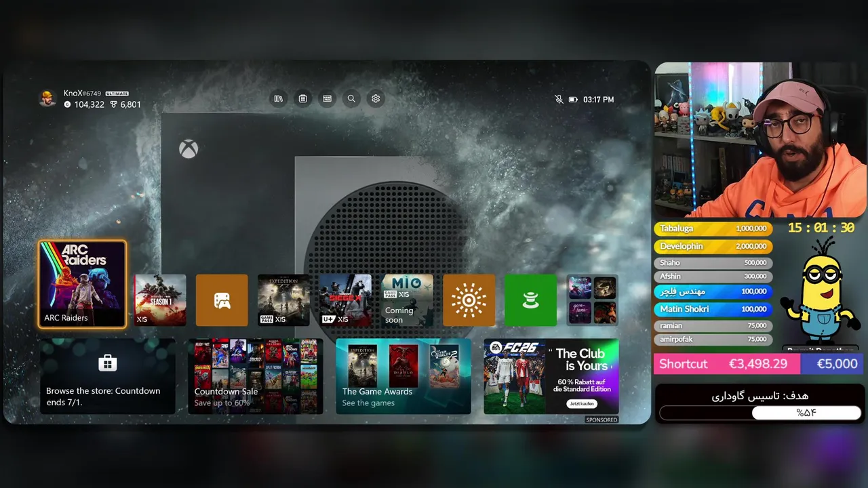Click the ramian 75,000 donor row

(713, 326)
